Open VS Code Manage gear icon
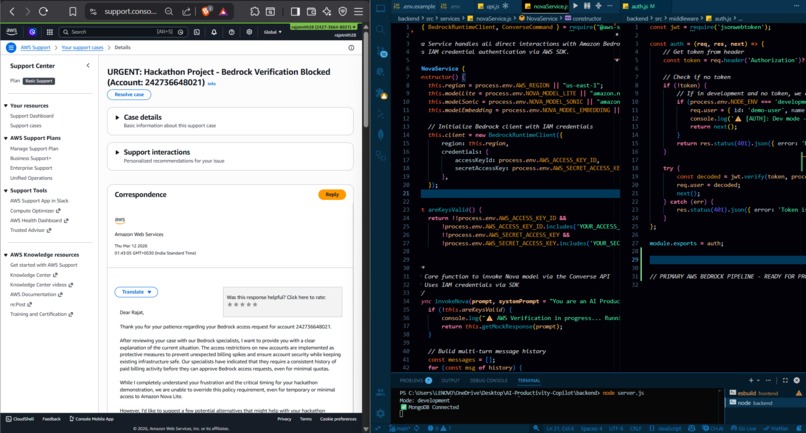 coord(380,413)
